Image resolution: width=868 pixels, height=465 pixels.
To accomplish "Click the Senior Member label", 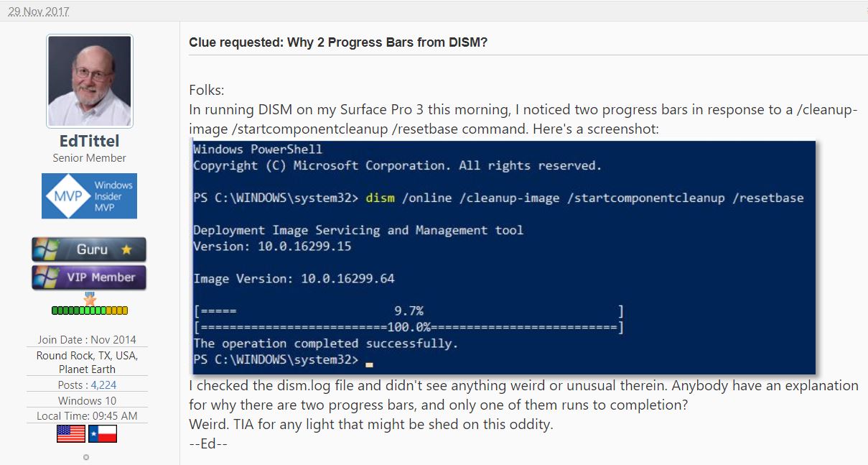I will 88,157.
